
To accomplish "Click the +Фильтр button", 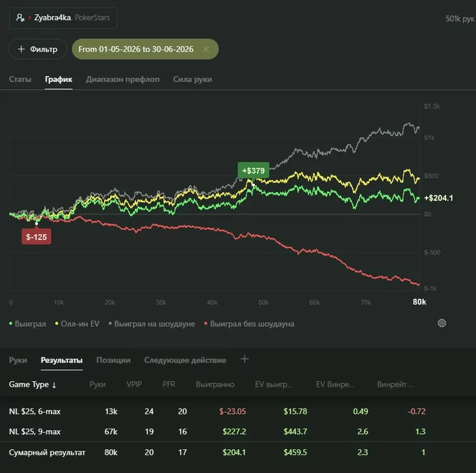I will [x=37, y=49].
